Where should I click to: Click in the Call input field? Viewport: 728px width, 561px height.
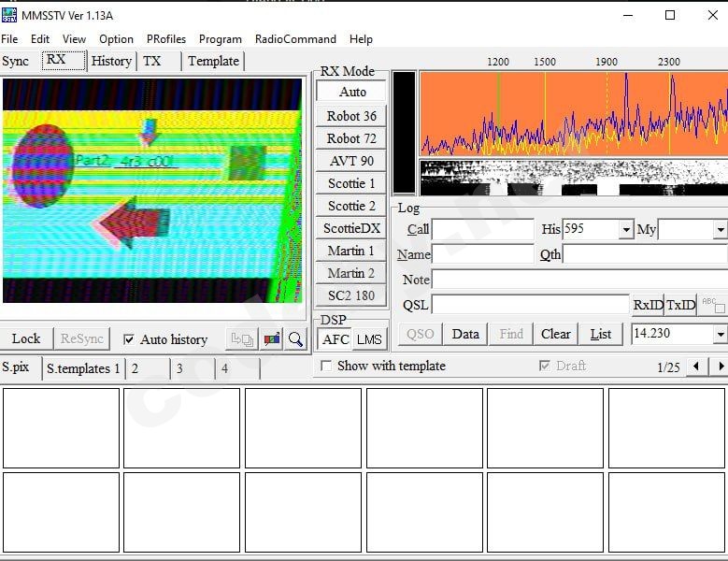tap(483, 229)
